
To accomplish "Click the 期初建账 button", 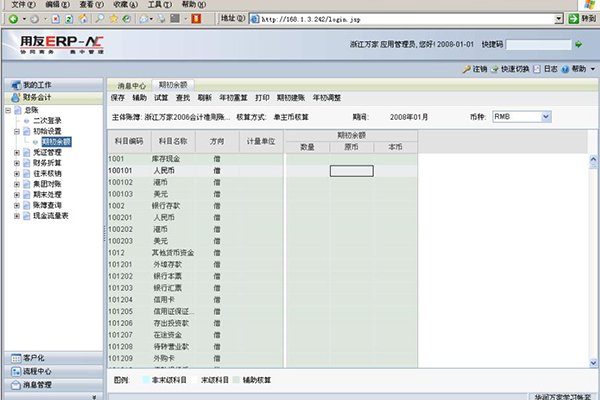I will pos(291,98).
